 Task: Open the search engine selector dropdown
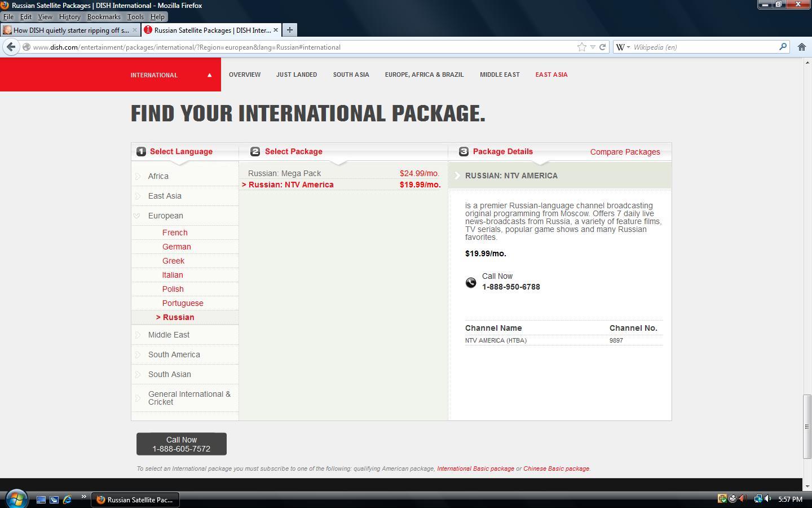tap(623, 47)
